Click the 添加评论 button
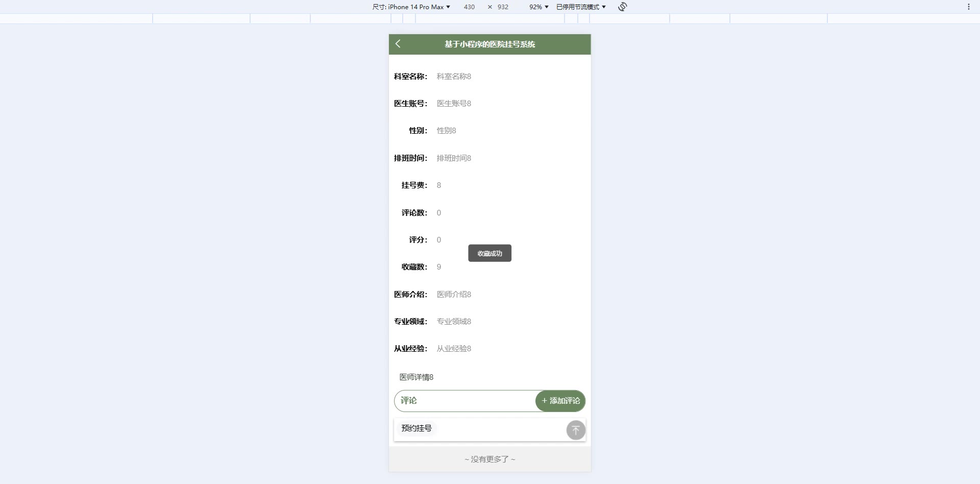This screenshot has width=980, height=484. 560,401
